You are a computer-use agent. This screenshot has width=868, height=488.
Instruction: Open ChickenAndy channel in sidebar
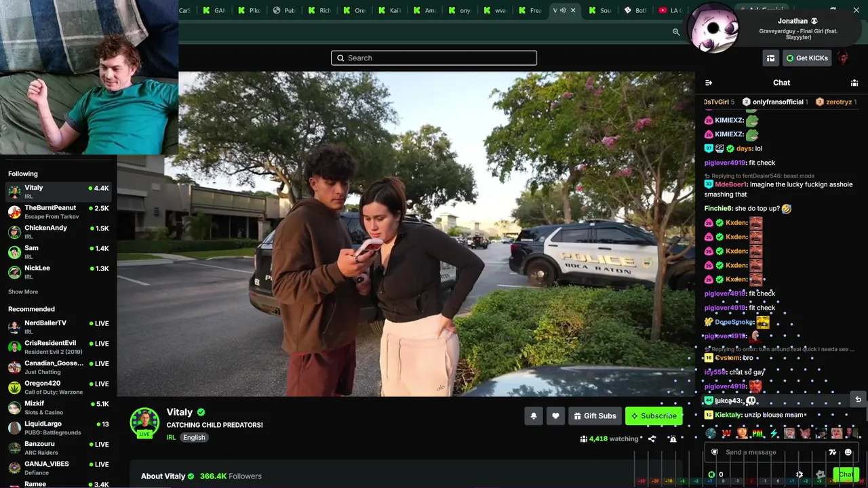tap(58, 232)
